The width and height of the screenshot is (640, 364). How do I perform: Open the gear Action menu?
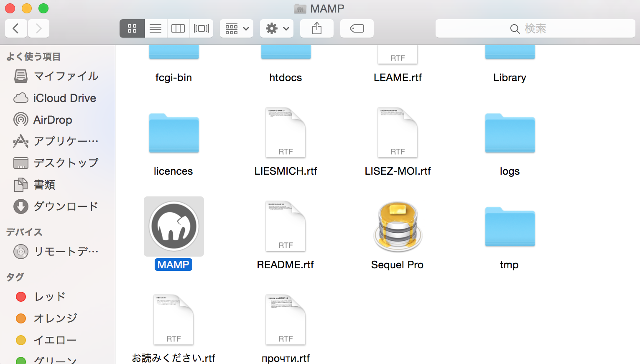[277, 28]
